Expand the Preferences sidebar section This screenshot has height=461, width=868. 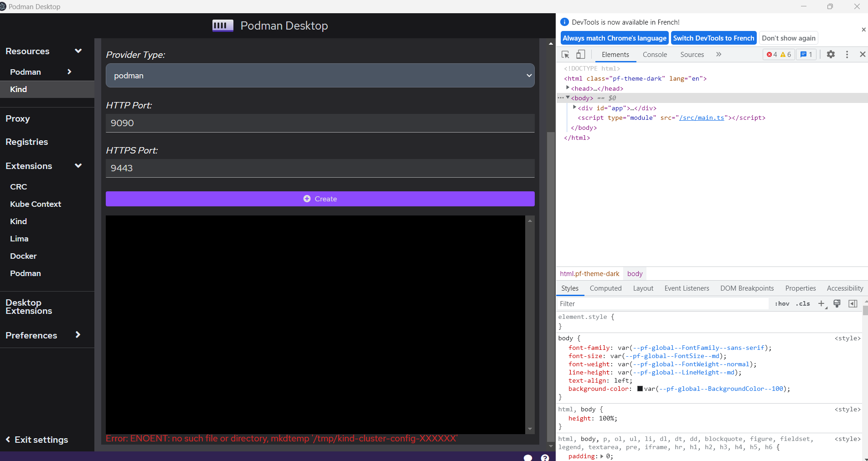coord(78,335)
